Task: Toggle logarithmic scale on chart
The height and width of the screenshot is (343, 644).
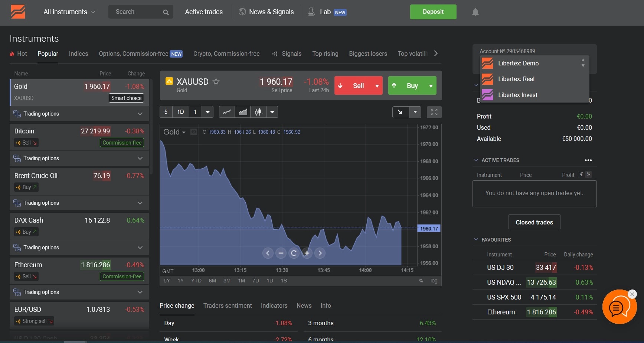Action: tap(434, 281)
